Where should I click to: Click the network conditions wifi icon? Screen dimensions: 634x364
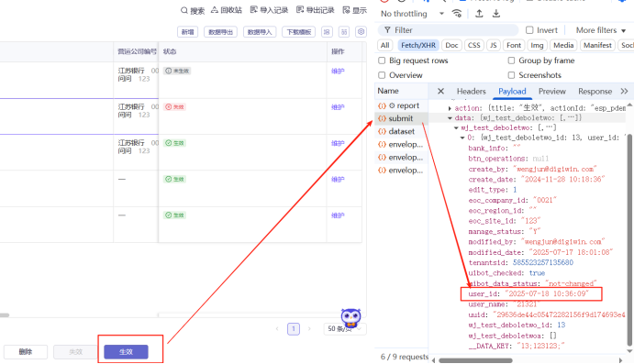coord(457,14)
